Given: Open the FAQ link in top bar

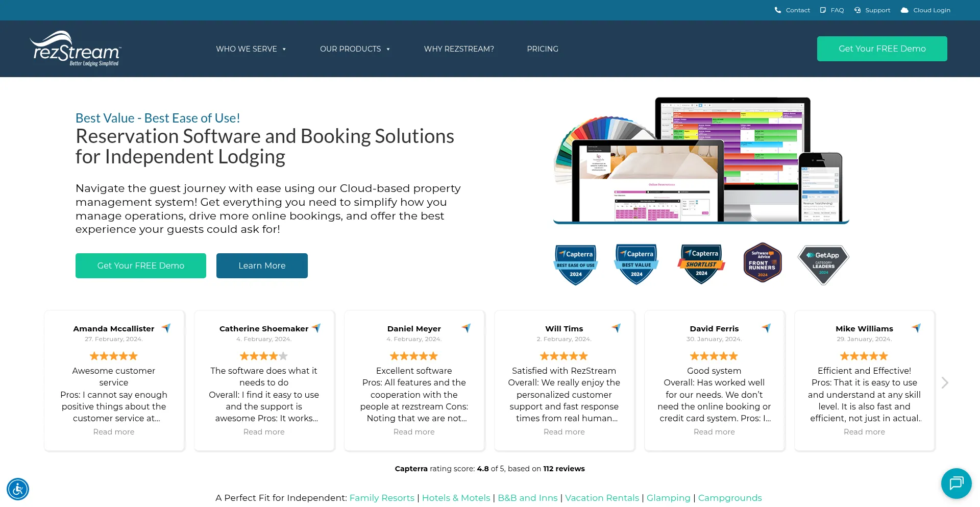Looking at the screenshot, I should click(x=837, y=10).
